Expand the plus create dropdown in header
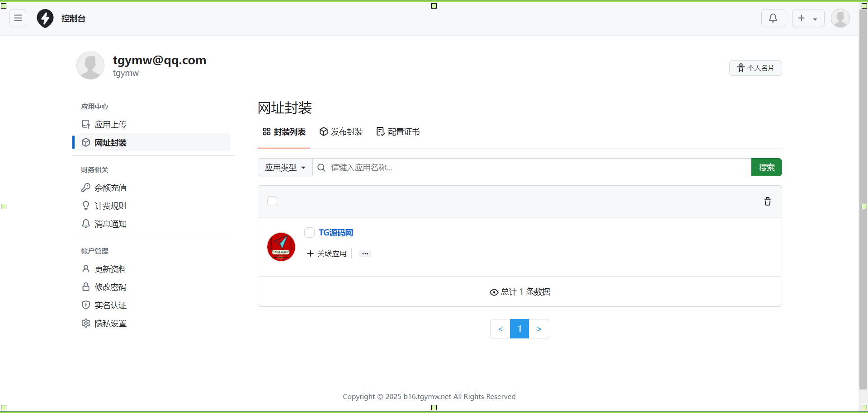868x413 pixels. click(x=808, y=18)
